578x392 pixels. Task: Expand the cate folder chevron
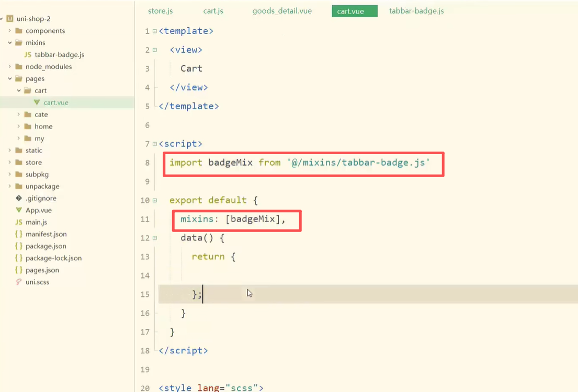click(19, 114)
